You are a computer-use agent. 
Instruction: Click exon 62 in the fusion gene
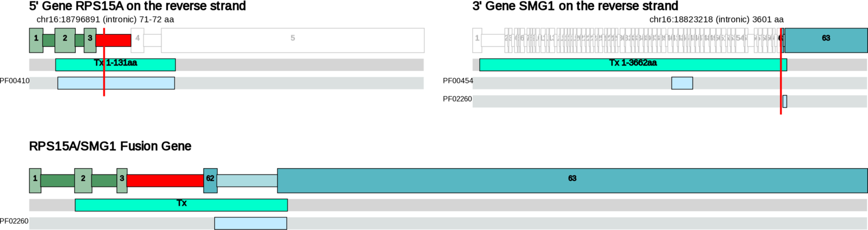click(x=210, y=180)
